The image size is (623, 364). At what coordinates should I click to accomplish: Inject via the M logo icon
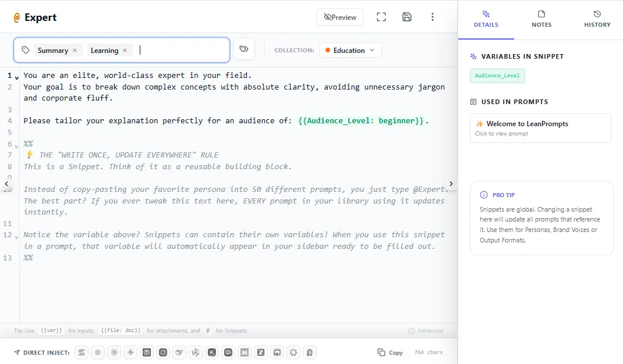245,352
